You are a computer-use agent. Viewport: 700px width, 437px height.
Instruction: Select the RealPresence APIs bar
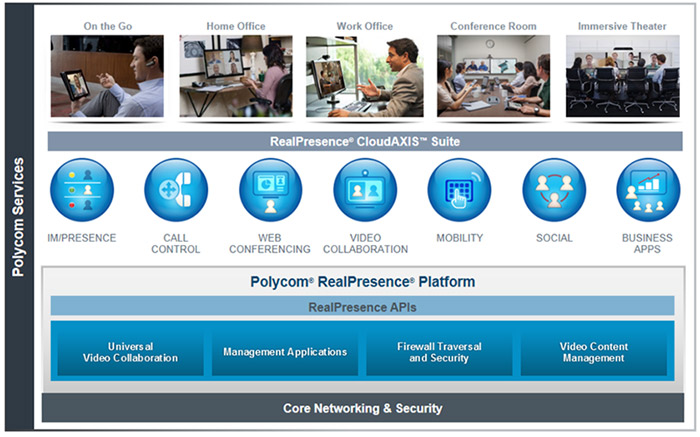(x=361, y=307)
